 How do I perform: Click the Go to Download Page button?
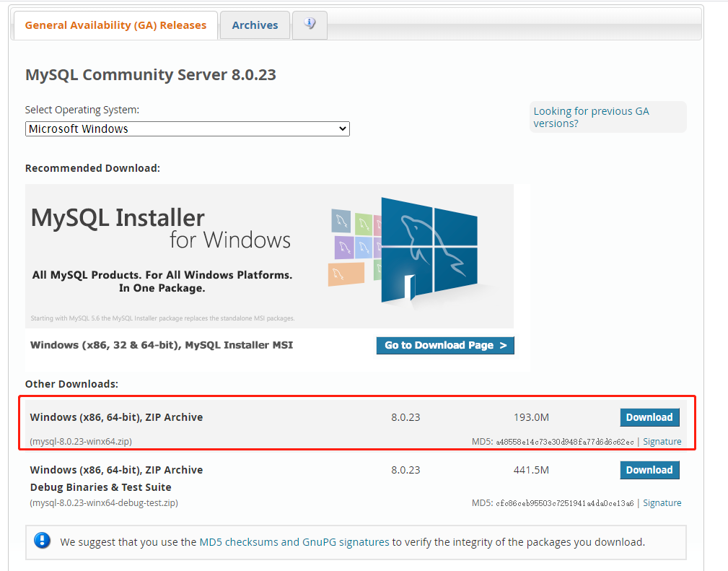[x=445, y=345]
